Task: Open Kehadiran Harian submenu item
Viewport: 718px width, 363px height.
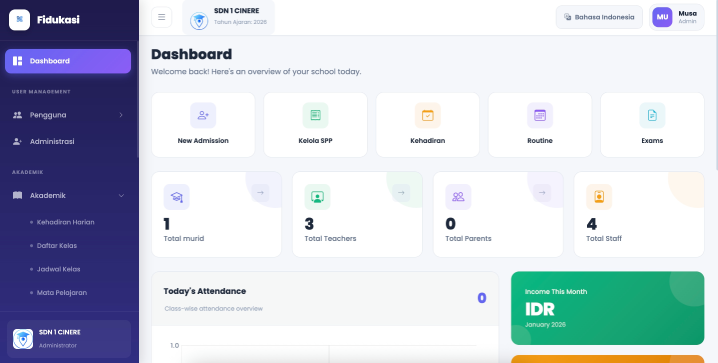Action: pyautogui.click(x=65, y=222)
